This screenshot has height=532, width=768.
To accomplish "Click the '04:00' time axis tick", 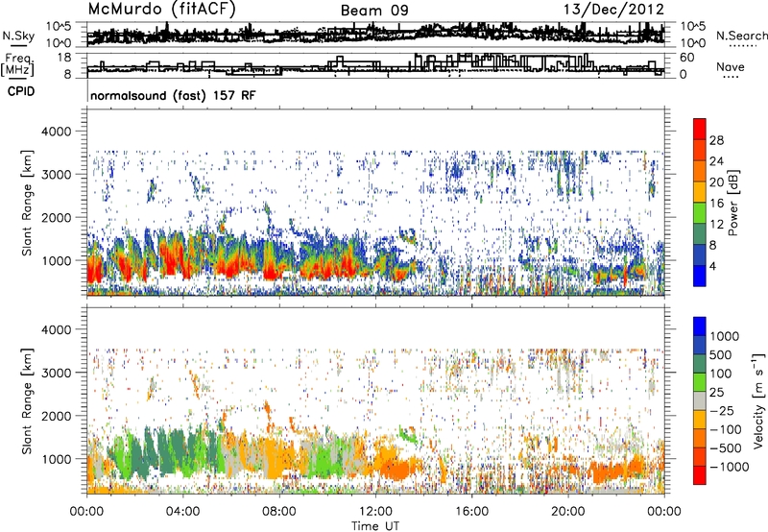I will click(x=182, y=512).
